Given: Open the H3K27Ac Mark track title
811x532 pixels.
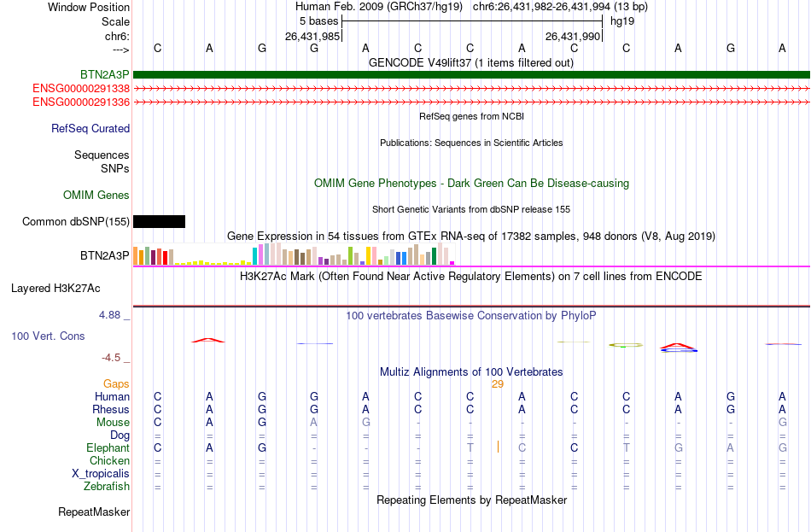Looking at the screenshot, I should click(x=471, y=277).
